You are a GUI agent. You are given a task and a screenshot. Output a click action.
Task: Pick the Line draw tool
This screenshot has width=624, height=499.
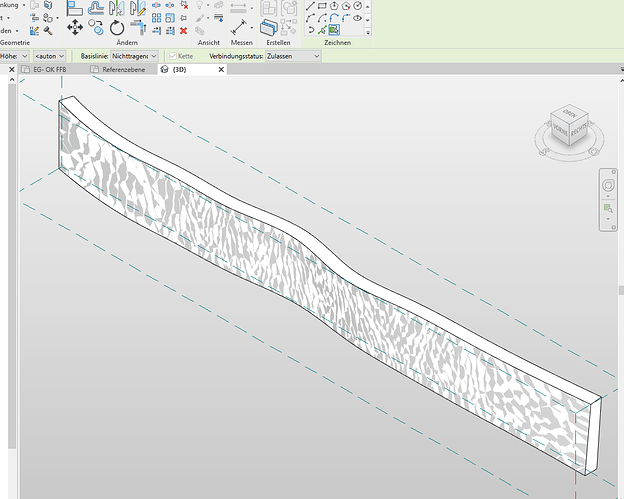click(x=310, y=6)
